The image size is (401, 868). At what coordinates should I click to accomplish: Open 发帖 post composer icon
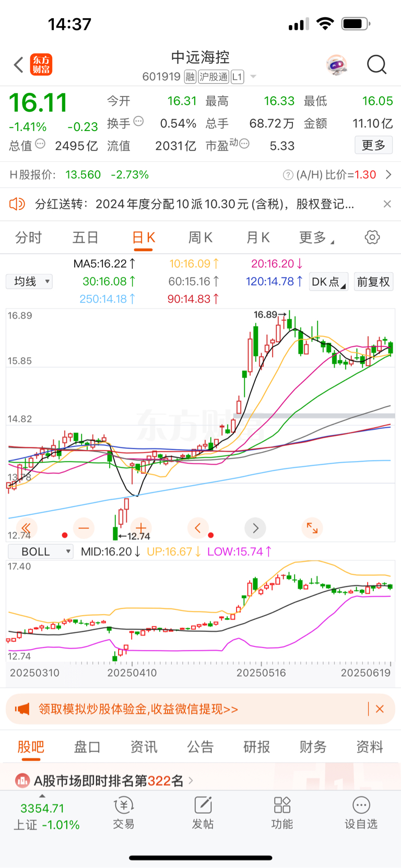[203, 813]
